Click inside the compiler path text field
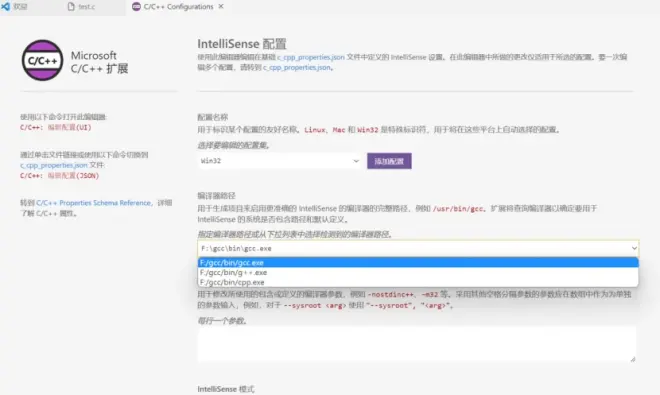 [412, 248]
